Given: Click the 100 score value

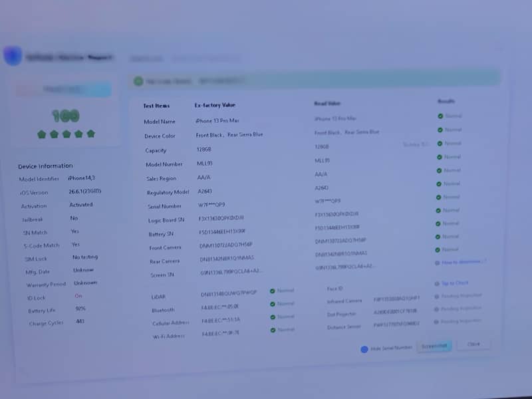Looking at the screenshot, I should pyautogui.click(x=65, y=116).
